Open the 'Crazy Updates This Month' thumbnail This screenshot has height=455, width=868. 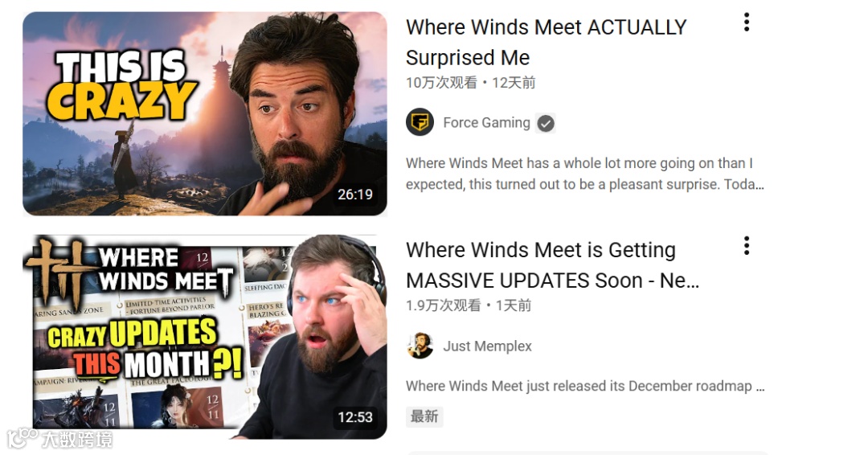[205, 337]
